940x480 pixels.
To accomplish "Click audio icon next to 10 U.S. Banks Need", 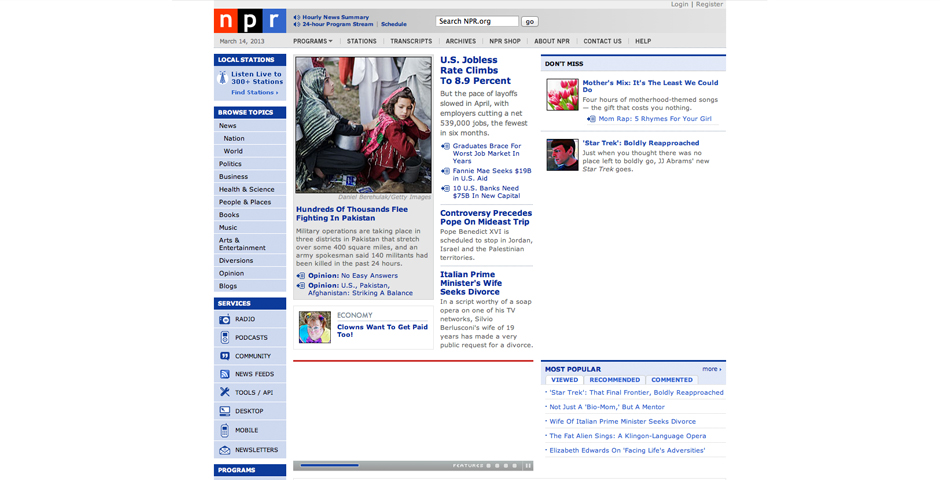I will pos(445,188).
